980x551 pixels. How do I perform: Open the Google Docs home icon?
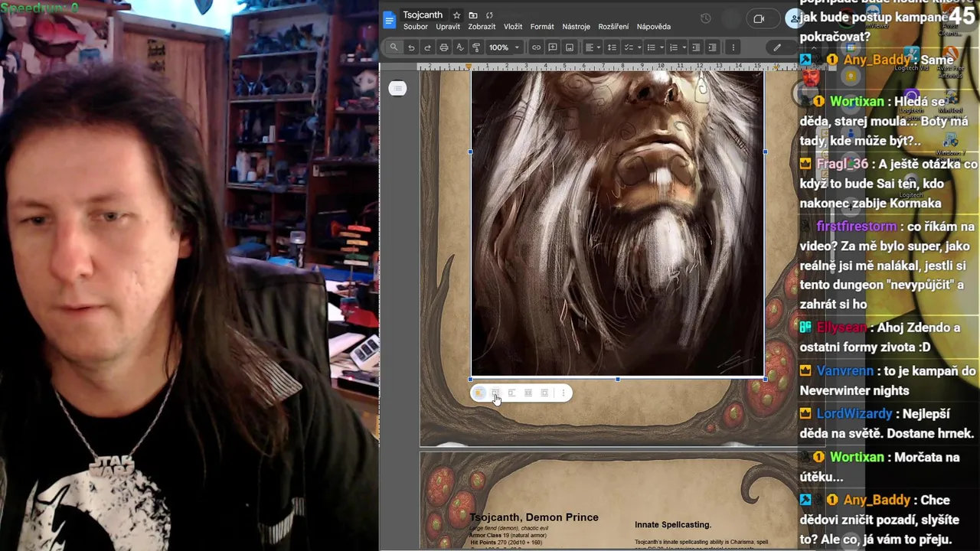coord(390,20)
